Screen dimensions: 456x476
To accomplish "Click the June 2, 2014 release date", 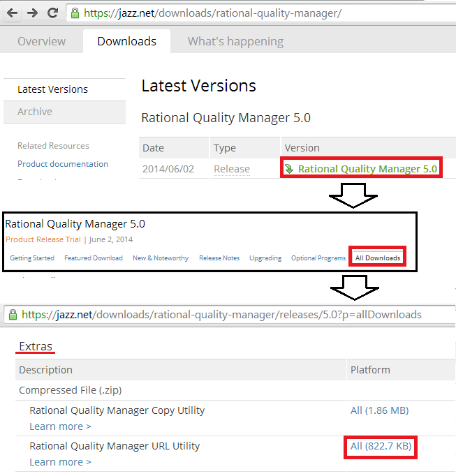I will tap(110, 239).
